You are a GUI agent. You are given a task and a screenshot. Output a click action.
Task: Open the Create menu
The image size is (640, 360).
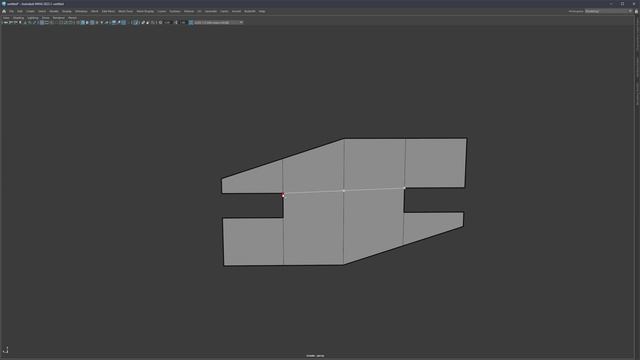point(31,11)
